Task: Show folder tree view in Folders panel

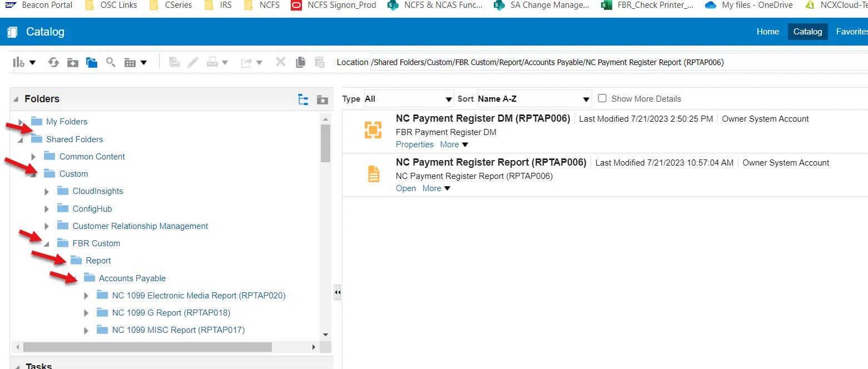Action: (303, 99)
